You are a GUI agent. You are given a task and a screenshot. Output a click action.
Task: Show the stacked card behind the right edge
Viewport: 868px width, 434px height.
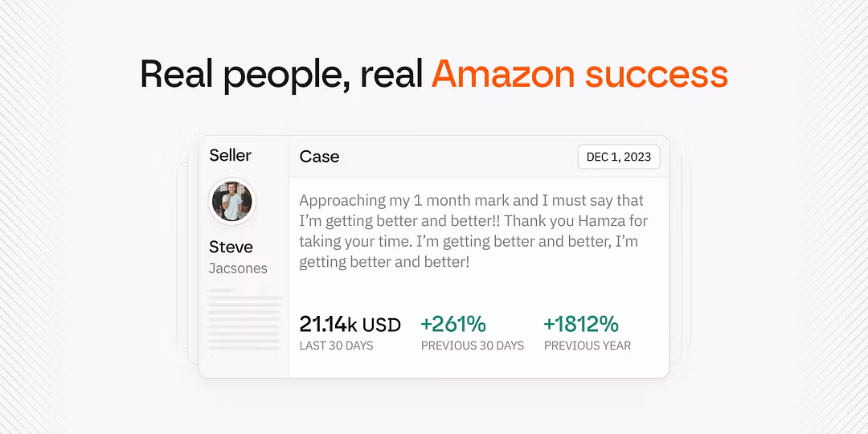coord(680,257)
